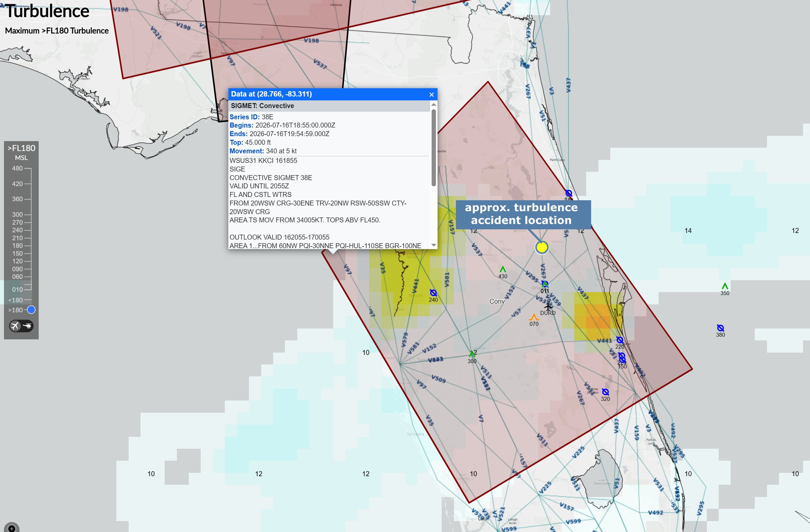Click the popup scrollbar up arrow
Viewport: 810px width, 532px height.
pyautogui.click(x=433, y=104)
